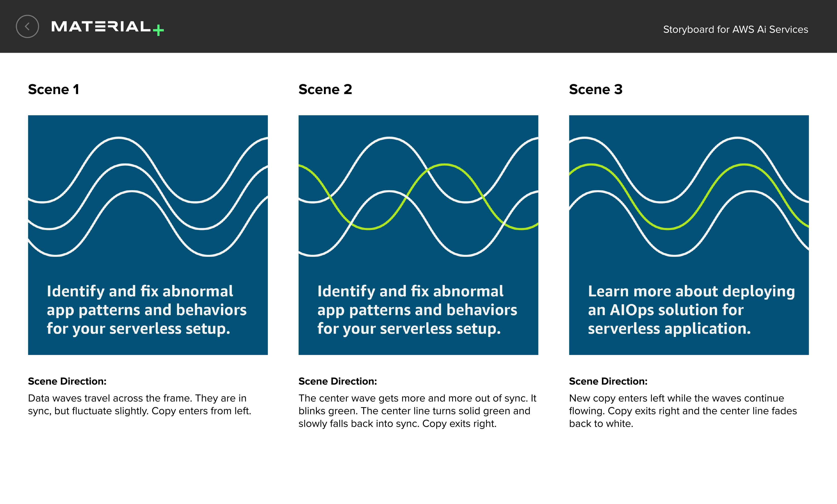Click the green plus sign in the logo
Viewport: 837px width, 504px height.
[158, 30]
